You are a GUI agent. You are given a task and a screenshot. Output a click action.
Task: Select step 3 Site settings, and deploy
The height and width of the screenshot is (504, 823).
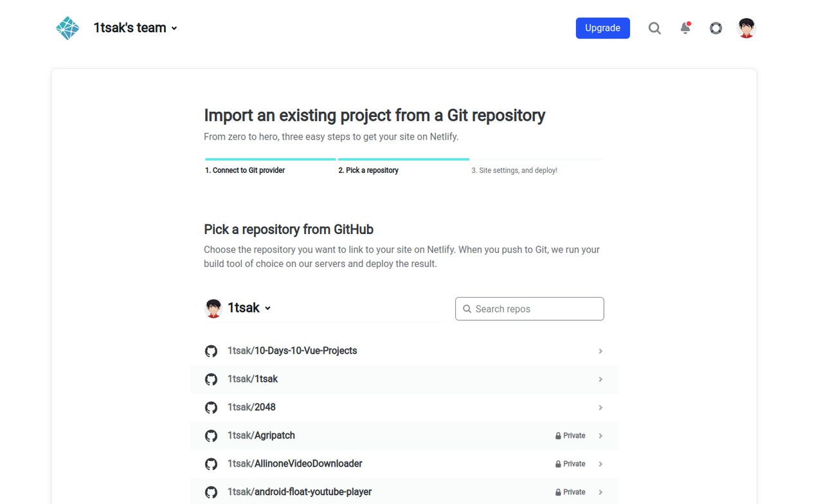click(x=514, y=170)
